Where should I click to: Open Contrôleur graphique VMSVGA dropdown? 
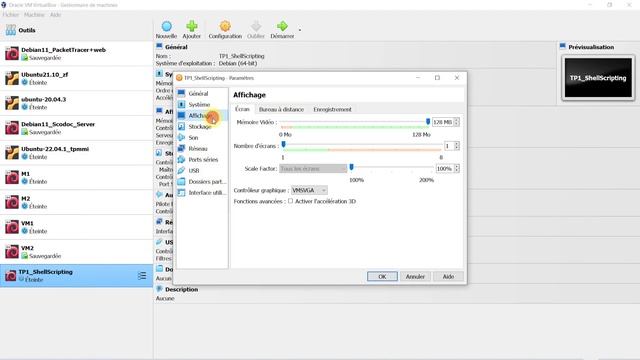pyautogui.click(x=309, y=190)
